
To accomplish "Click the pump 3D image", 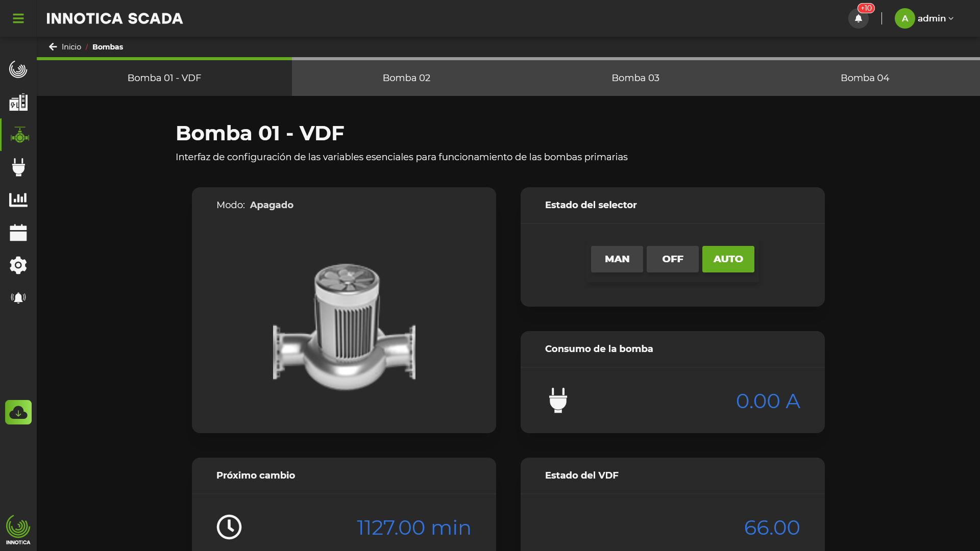I will tap(345, 327).
